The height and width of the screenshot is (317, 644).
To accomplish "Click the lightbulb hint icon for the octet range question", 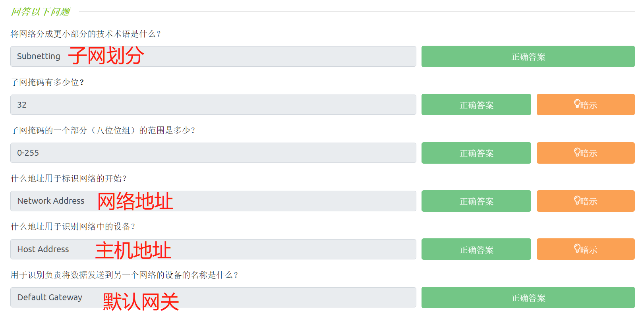I will click(x=577, y=152).
